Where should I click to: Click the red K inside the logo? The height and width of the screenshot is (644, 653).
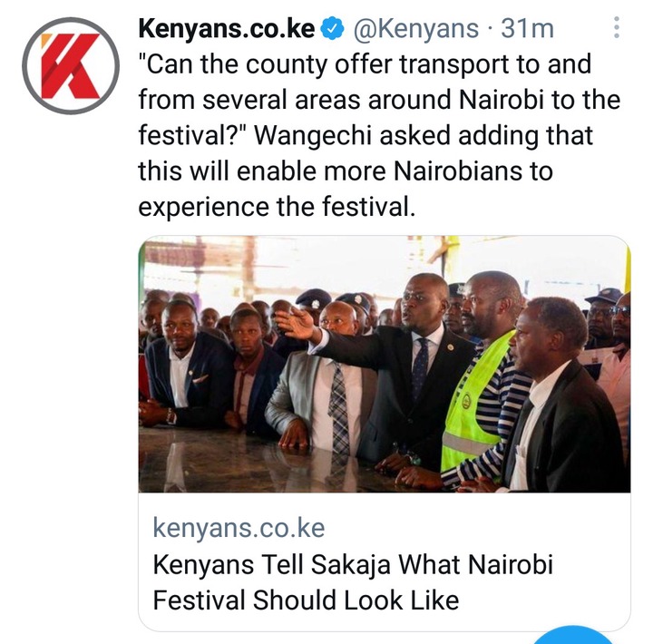click(x=71, y=66)
